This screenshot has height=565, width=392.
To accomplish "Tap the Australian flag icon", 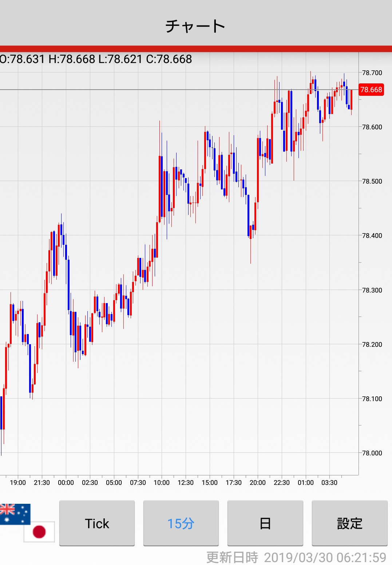I will [15, 514].
